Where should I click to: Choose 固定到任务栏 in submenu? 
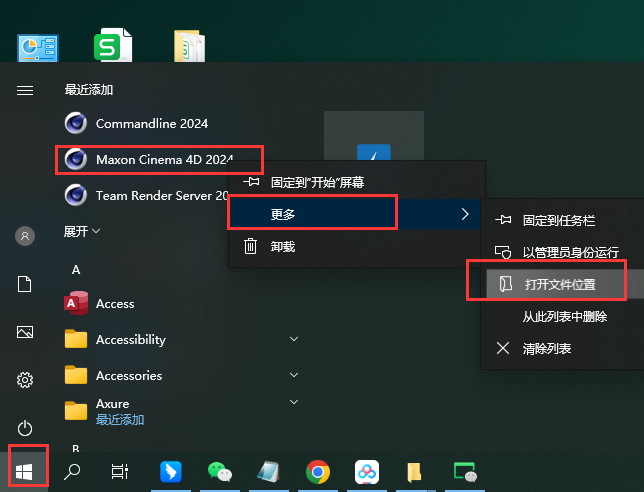click(x=562, y=221)
